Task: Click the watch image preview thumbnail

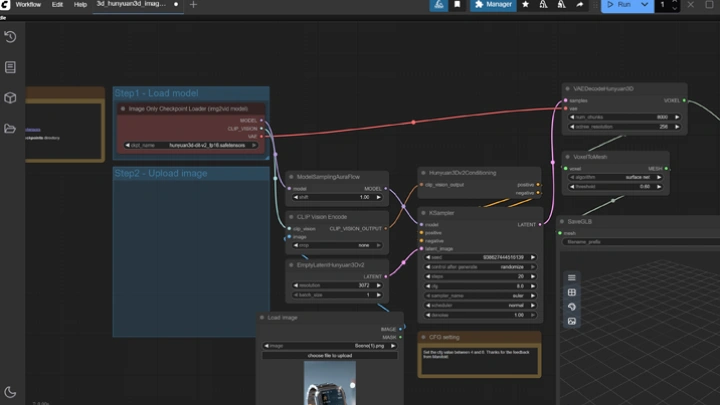Action: coord(330,383)
